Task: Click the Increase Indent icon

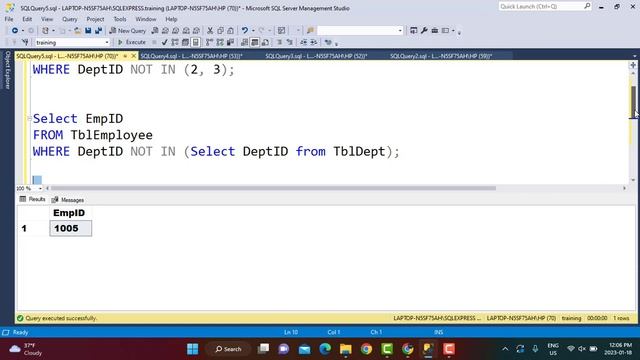Action: click(314, 42)
